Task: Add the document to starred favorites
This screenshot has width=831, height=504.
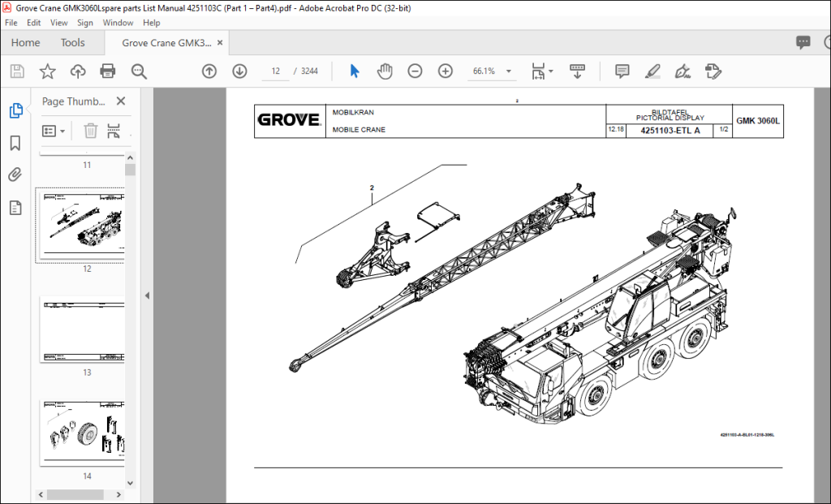Action: coord(48,71)
